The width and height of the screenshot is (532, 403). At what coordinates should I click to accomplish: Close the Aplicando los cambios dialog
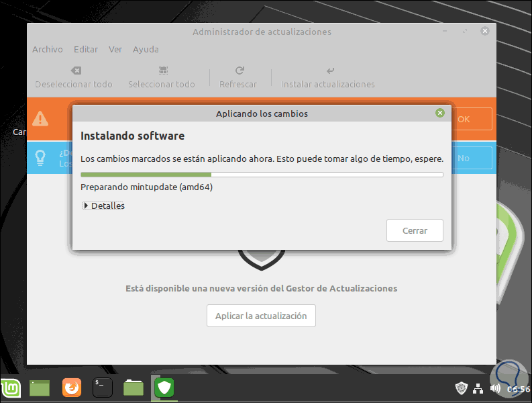pyautogui.click(x=440, y=113)
